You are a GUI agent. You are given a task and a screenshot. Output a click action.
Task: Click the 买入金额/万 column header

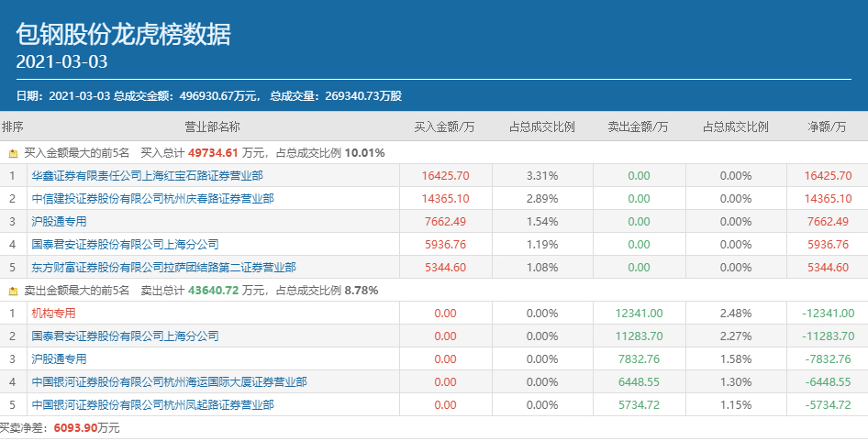pyautogui.click(x=444, y=127)
